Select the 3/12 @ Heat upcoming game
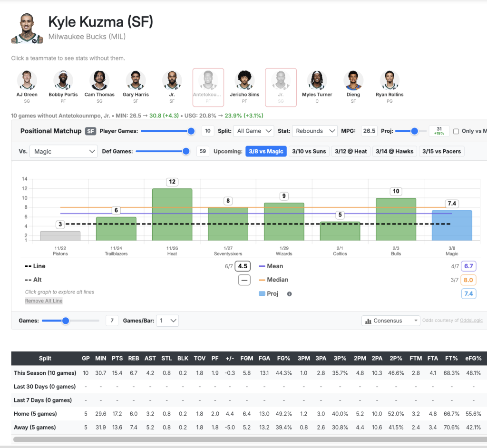 (351, 151)
